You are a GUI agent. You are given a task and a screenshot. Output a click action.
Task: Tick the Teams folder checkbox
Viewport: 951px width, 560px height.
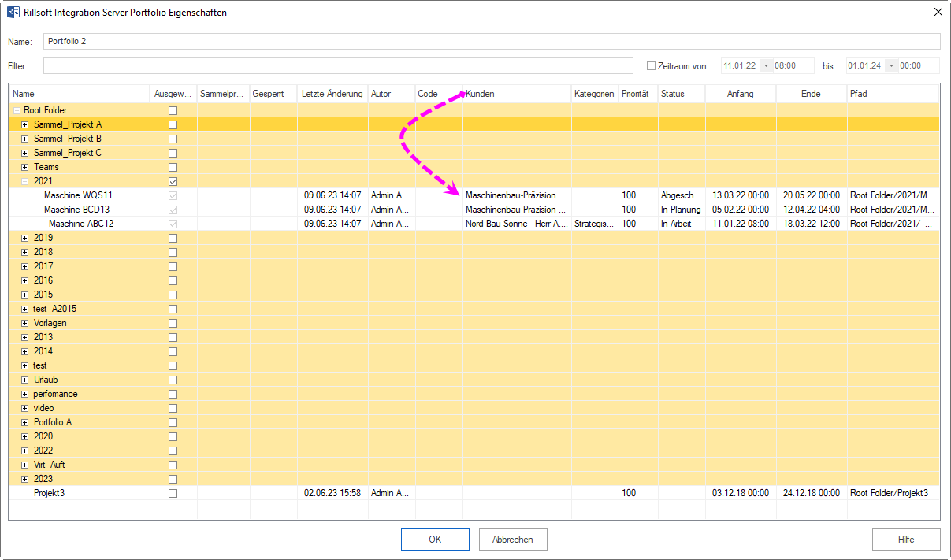173,167
